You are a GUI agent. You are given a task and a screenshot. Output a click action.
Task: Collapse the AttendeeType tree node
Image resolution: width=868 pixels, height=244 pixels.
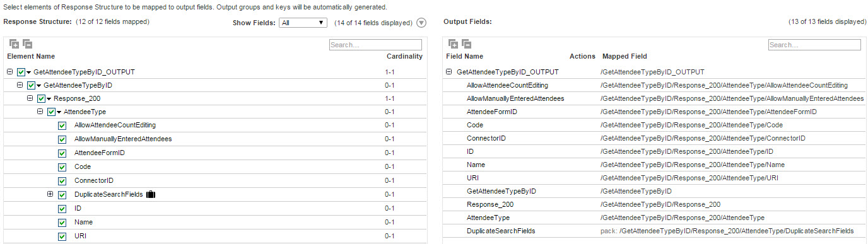(x=40, y=112)
